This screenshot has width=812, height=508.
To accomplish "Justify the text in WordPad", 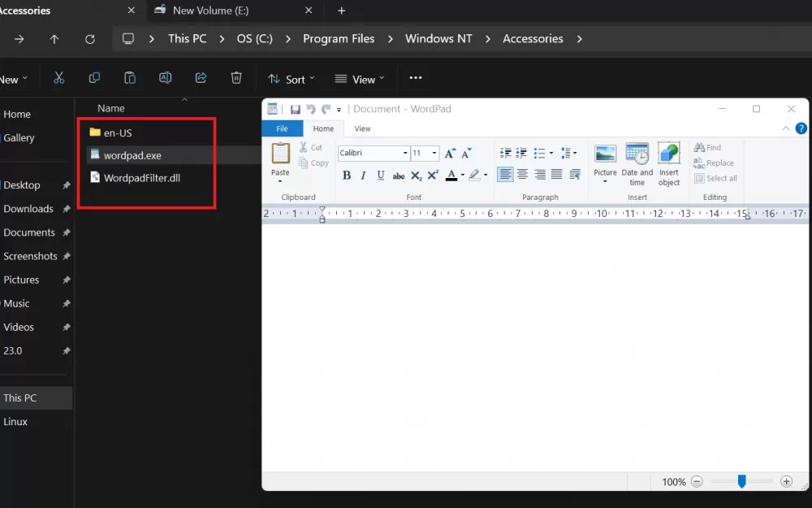I will tap(557, 175).
